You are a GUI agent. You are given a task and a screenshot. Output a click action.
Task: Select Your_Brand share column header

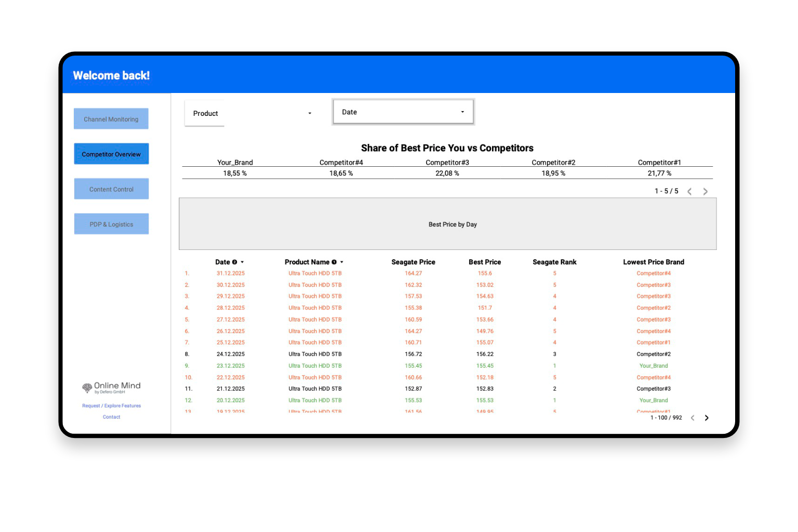pos(235,163)
